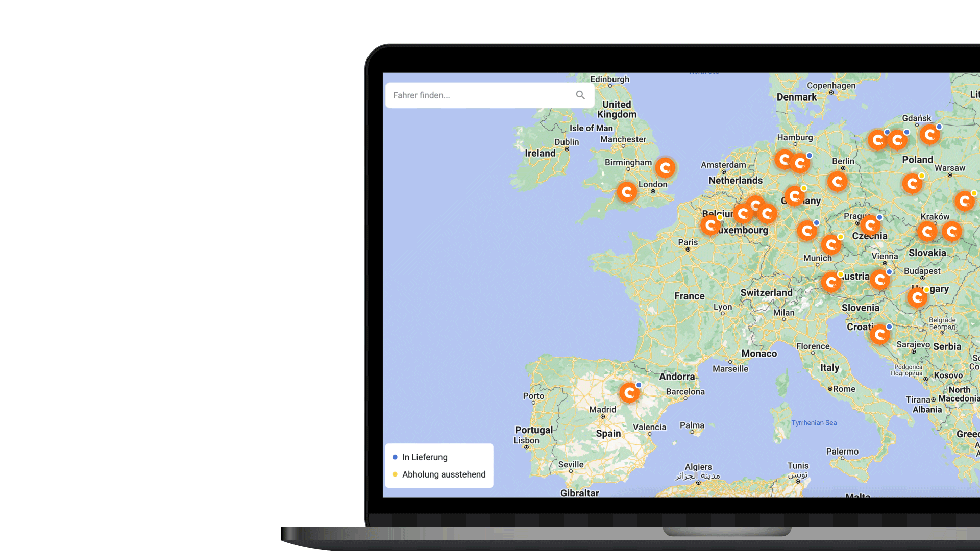This screenshot has height=551, width=980.
Task: Click the blue dot next to "In Lieferung"
Action: (395, 457)
